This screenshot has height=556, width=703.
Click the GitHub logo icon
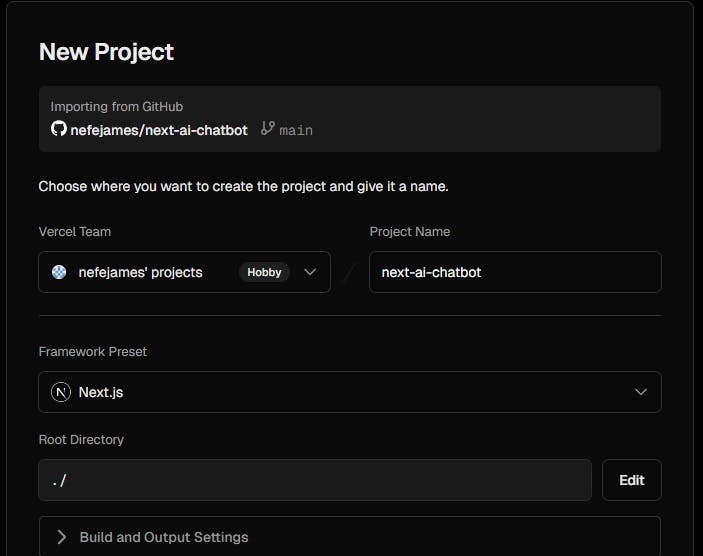(x=59, y=130)
